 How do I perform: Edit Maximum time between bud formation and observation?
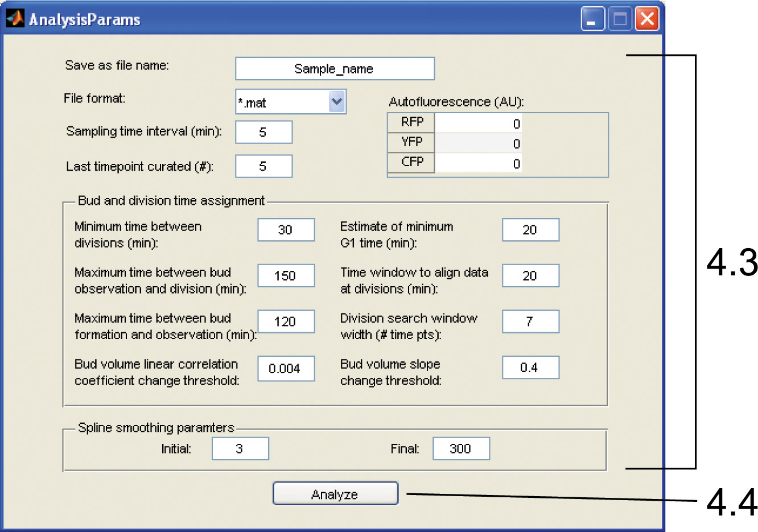click(286, 321)
